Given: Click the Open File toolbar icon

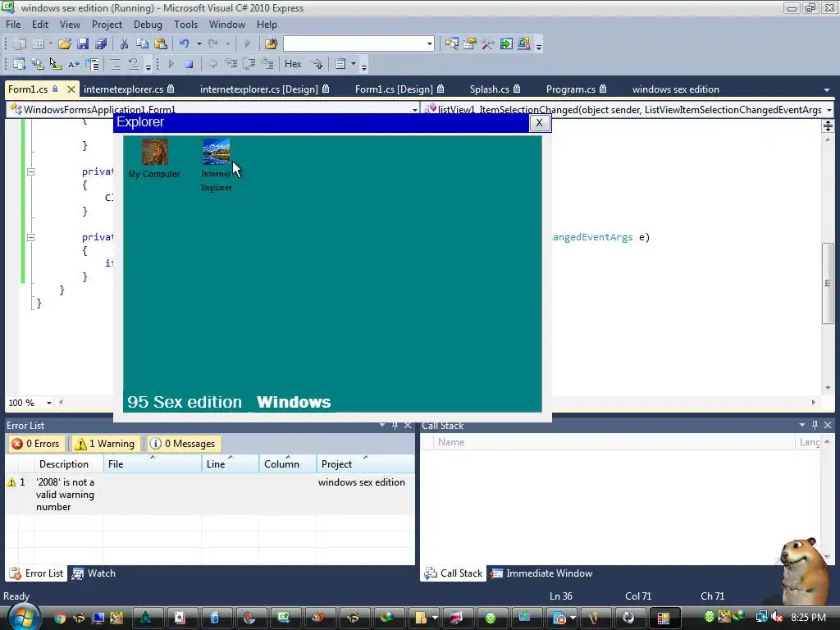Looking at the screenshot, I should tap(65, 44).
